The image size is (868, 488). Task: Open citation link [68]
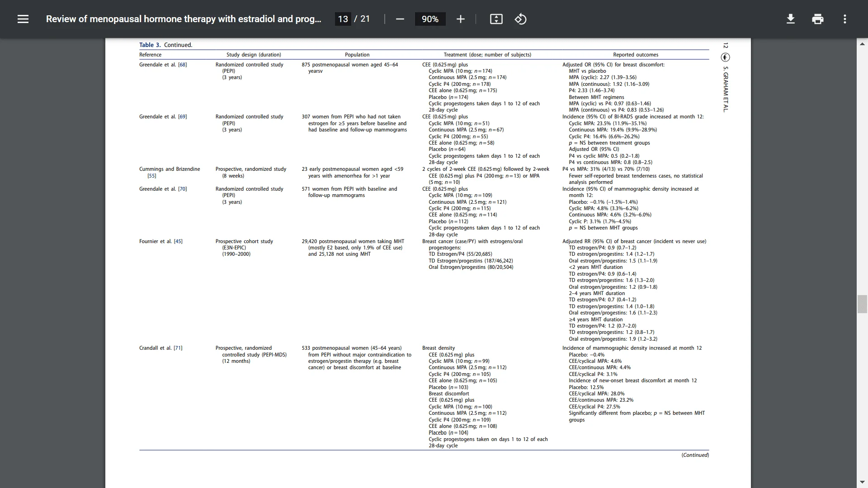click(182, 65)
